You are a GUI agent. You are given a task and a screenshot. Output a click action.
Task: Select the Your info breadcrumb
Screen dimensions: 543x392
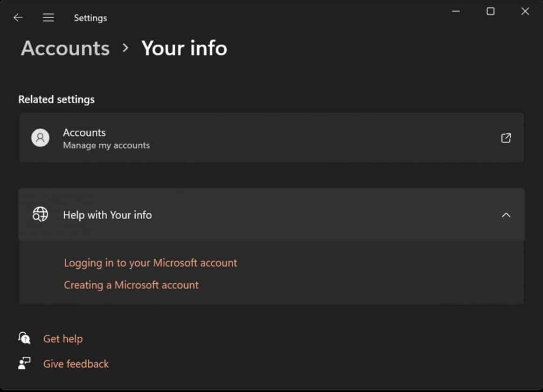point(184,48)
